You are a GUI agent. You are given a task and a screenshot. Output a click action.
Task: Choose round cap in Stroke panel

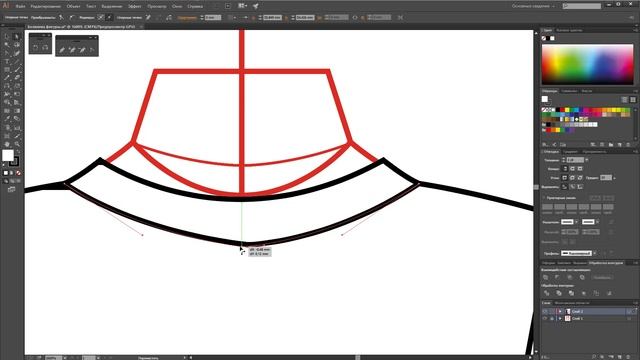[x=572, y=169]
